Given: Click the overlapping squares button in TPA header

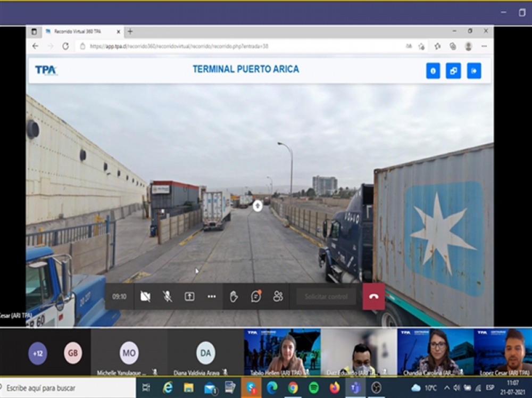Looking at the screenshot, I should pos(453,71).
